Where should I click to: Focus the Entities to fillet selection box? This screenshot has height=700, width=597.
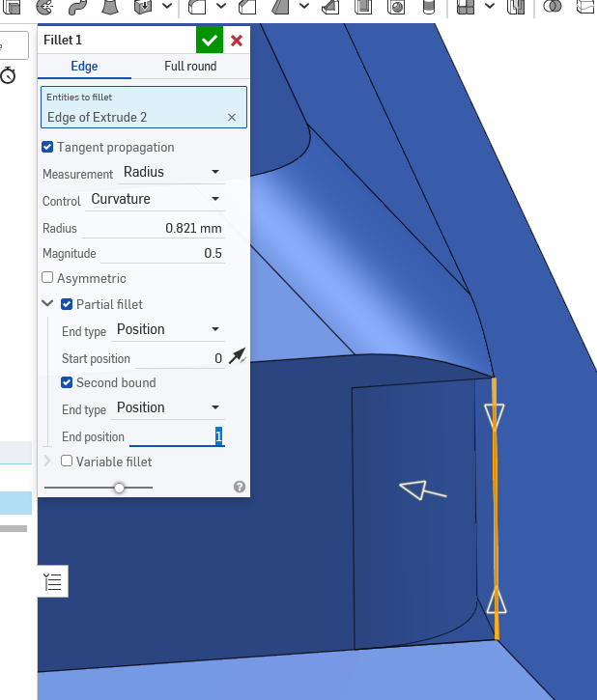[144, 107]
